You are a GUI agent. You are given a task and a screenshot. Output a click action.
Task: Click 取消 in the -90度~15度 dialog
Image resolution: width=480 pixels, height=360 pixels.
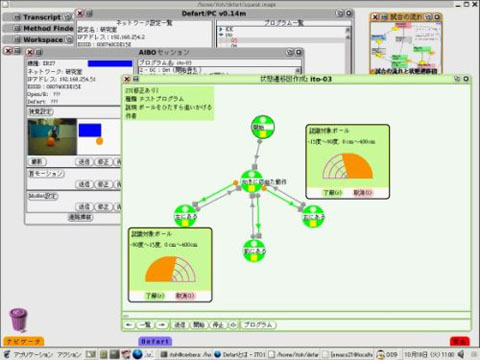[185, 296]
